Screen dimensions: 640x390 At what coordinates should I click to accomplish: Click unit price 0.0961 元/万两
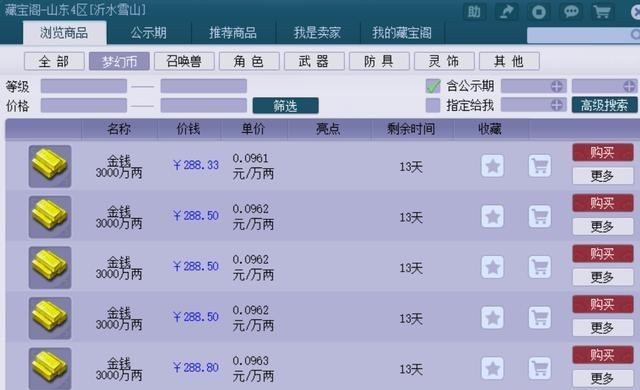click(253, 166)
